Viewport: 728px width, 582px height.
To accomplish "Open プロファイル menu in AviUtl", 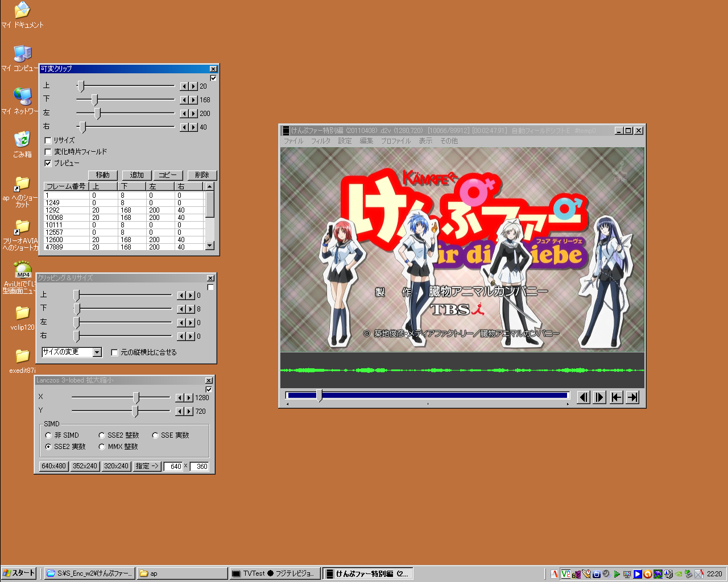I will tap(395, 141).
